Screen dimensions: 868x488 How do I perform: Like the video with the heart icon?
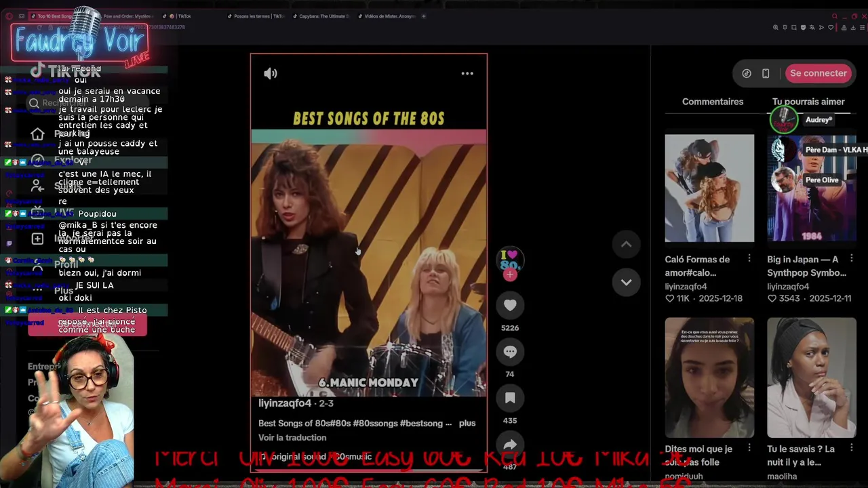click(510, 306)
